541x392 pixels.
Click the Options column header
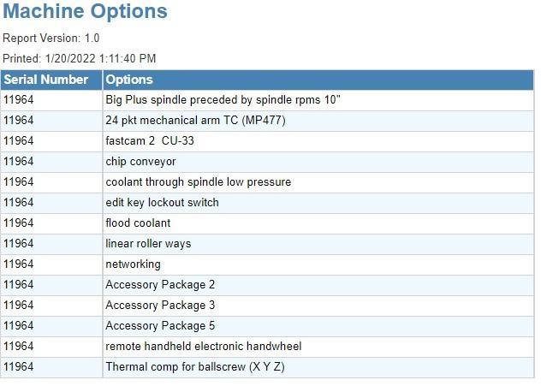[x=318, y=80]
